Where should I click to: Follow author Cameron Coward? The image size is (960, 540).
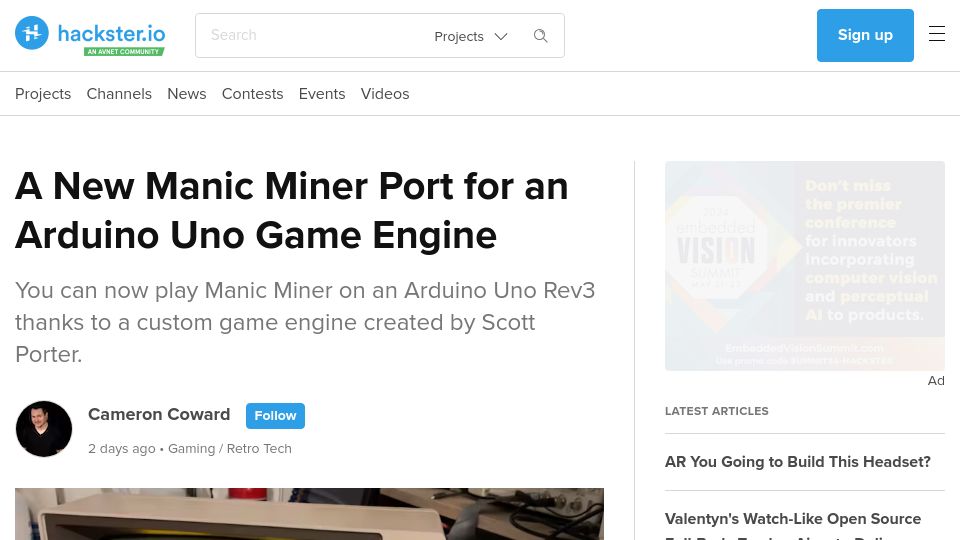(276, 416)
